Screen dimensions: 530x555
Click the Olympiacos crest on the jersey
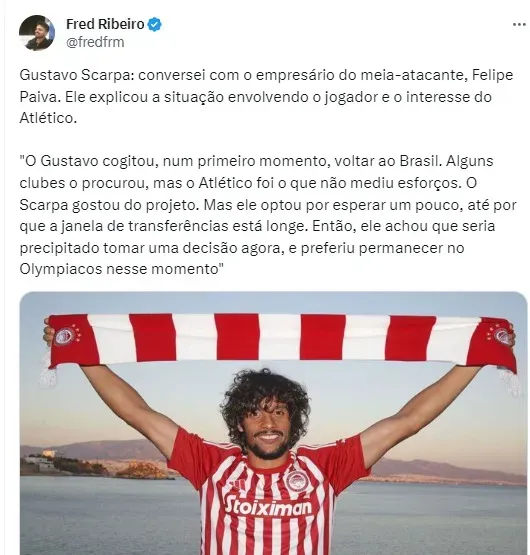point(298,481)
